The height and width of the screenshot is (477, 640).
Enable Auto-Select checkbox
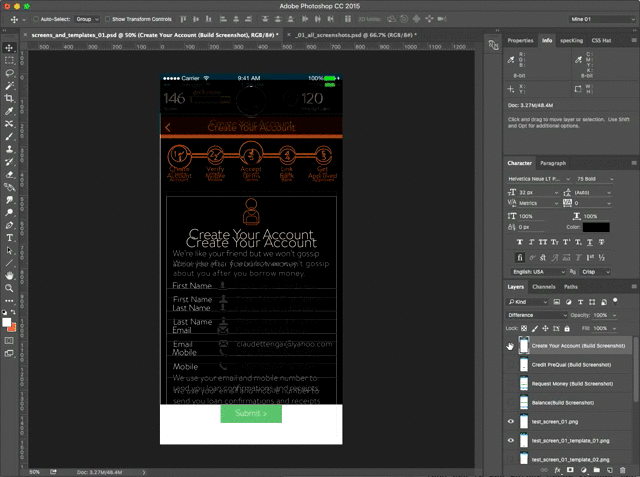click(37, 19)
